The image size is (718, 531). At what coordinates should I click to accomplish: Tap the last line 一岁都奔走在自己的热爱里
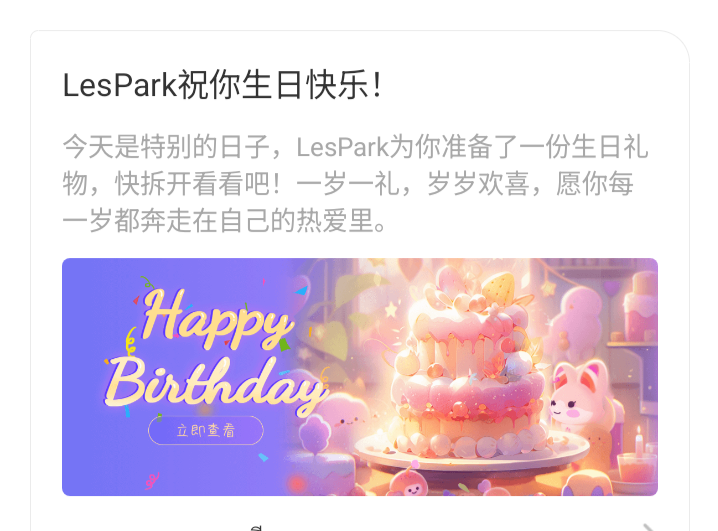pos(225,221)
